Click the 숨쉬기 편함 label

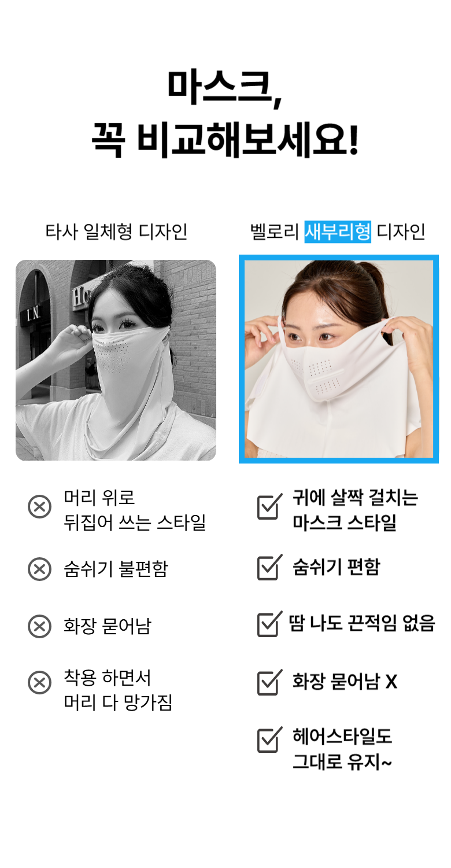(x=336, y=567)
